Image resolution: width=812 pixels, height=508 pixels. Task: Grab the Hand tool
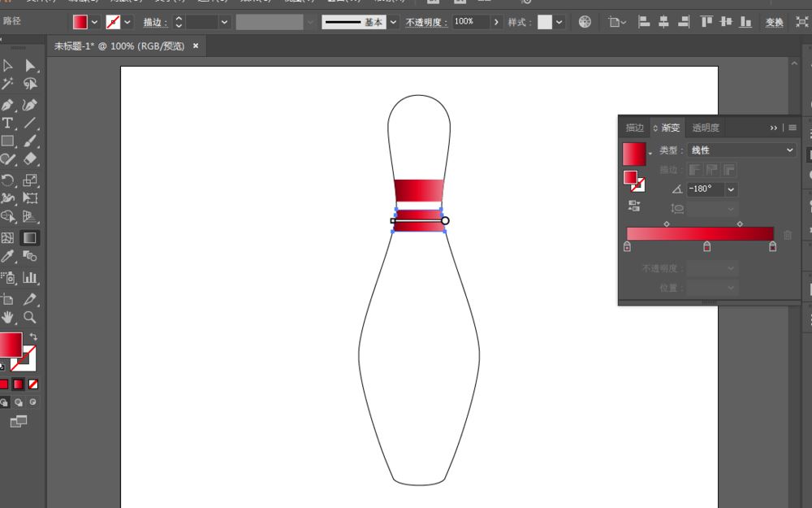tap(8, 318)
